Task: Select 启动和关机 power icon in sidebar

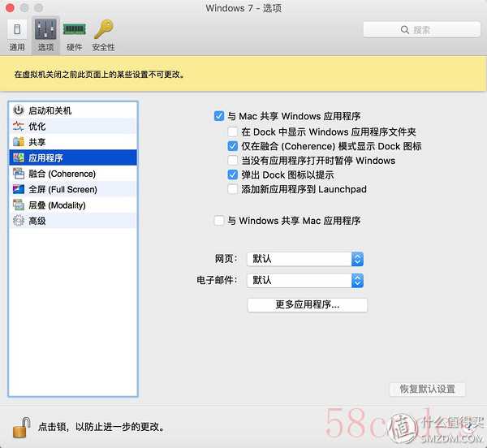Action: coord(19,110)
